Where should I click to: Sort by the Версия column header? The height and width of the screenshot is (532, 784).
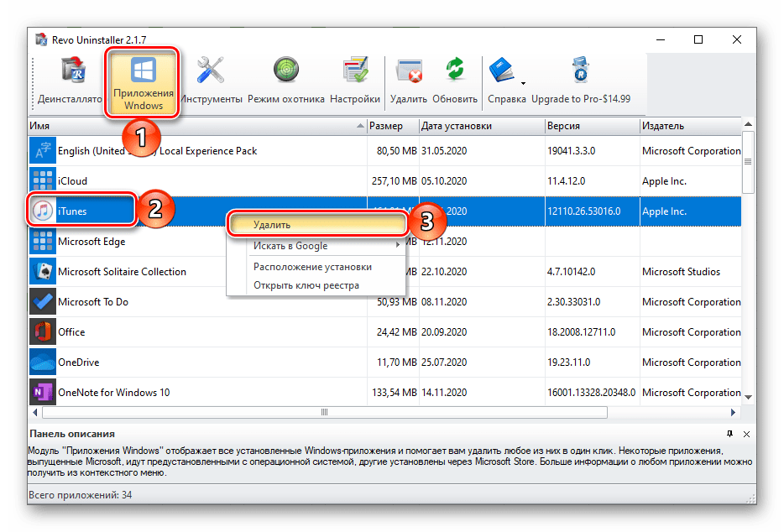pyautogui.click(x=592, y=126)
